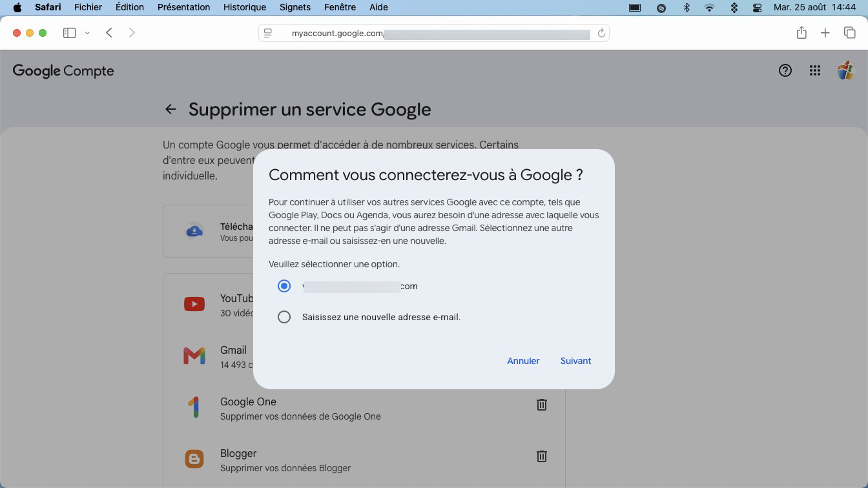Click Annuler in the dialog
Viewport: 868px width, 488px height.
pyautogui.click(x=523, y=361)
